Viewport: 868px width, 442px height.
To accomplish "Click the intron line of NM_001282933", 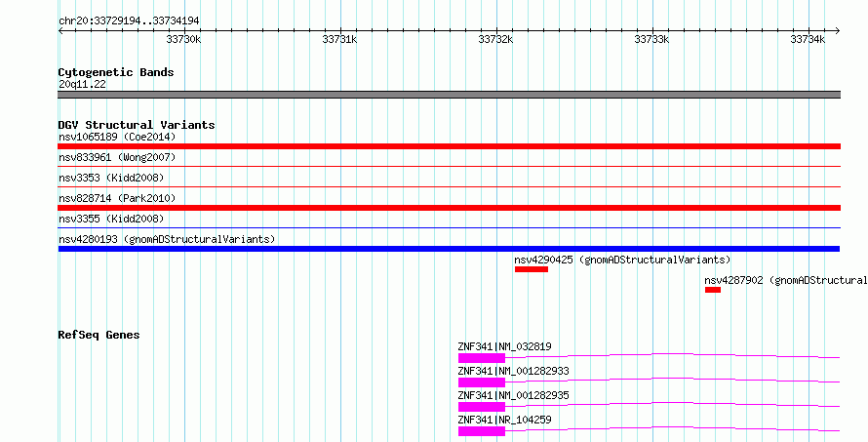I will [x=673, y=380].
